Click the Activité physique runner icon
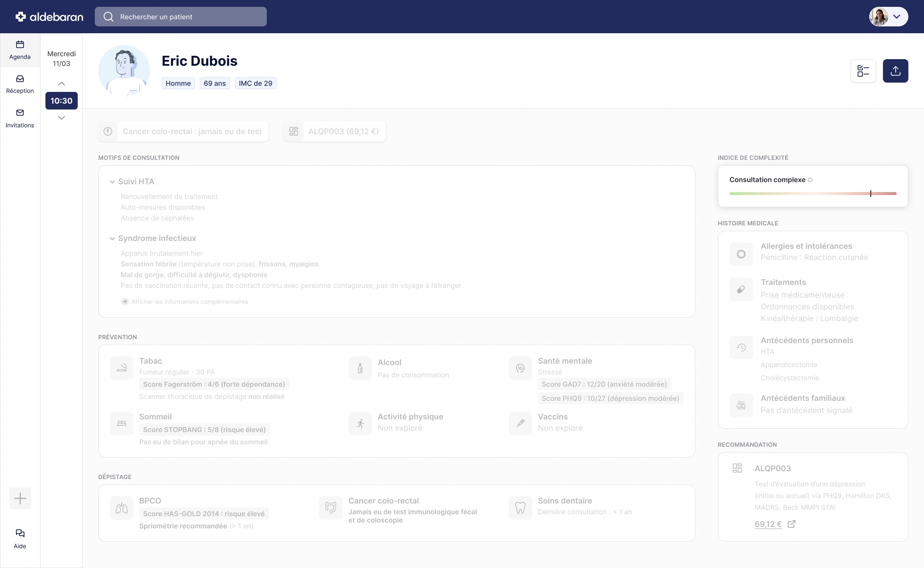Image resolution: width=924 pixels, height=568 pixels. [360, 424]
